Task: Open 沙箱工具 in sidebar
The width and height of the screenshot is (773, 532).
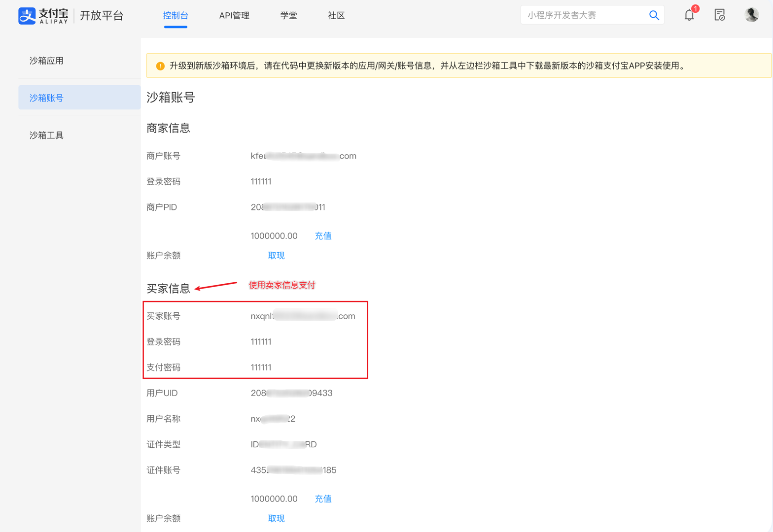Action: tap(46, 135)
